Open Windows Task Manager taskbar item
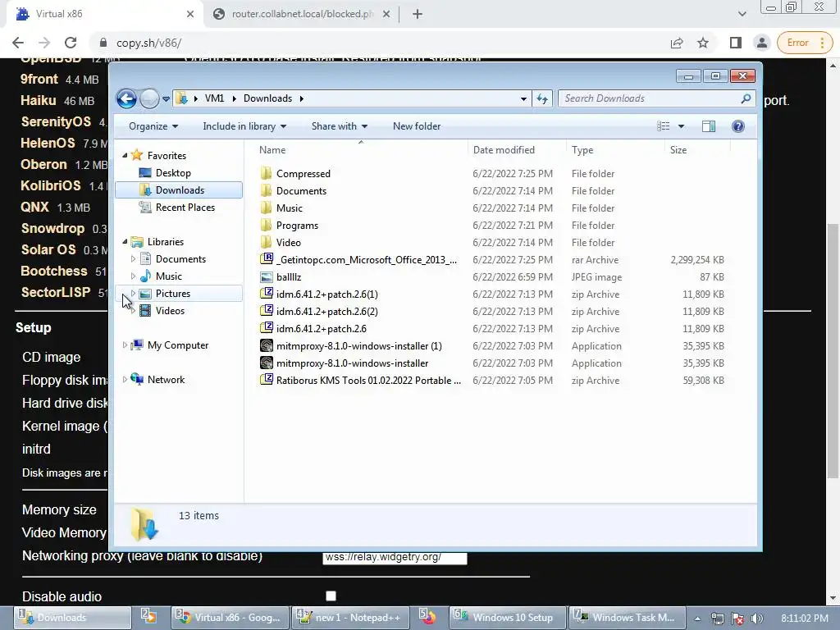The image size is (840, 630). pos(627,618)
